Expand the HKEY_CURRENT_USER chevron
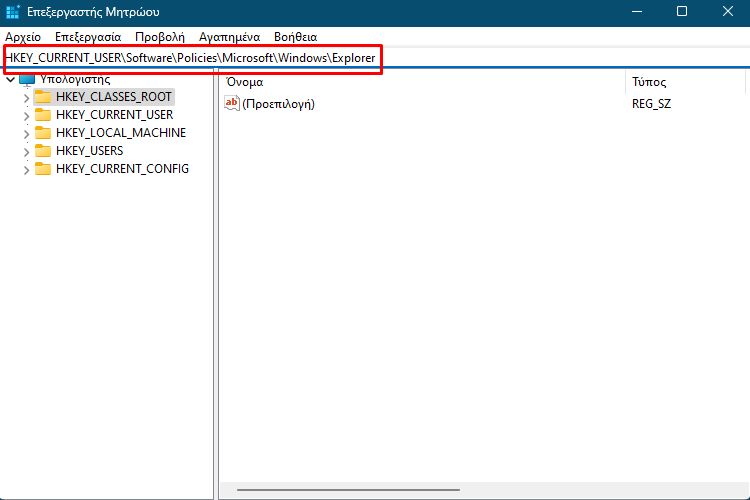The image size is (750, 500). [x=26, y=116]
